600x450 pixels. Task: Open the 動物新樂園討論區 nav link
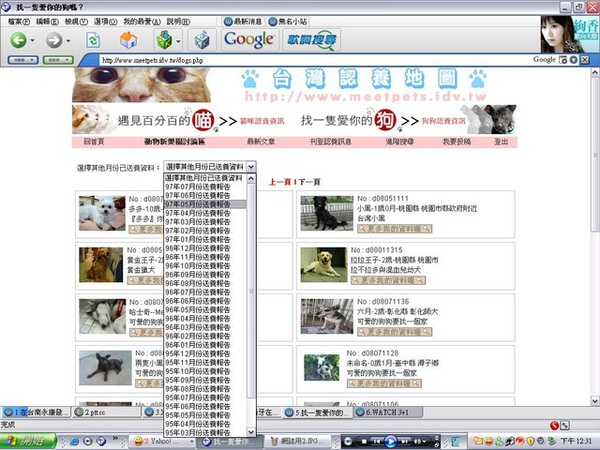click(x=174, y=142)
